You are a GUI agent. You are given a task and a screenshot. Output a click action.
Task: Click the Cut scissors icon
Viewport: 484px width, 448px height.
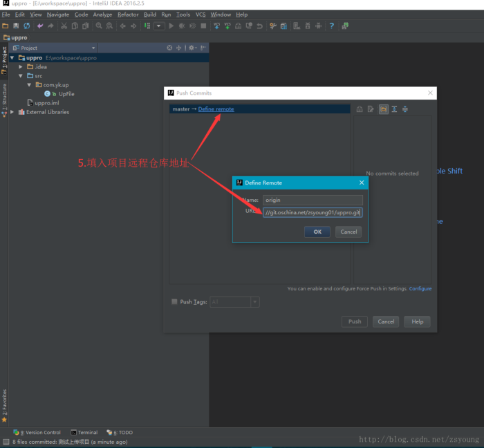pos(64,26)
